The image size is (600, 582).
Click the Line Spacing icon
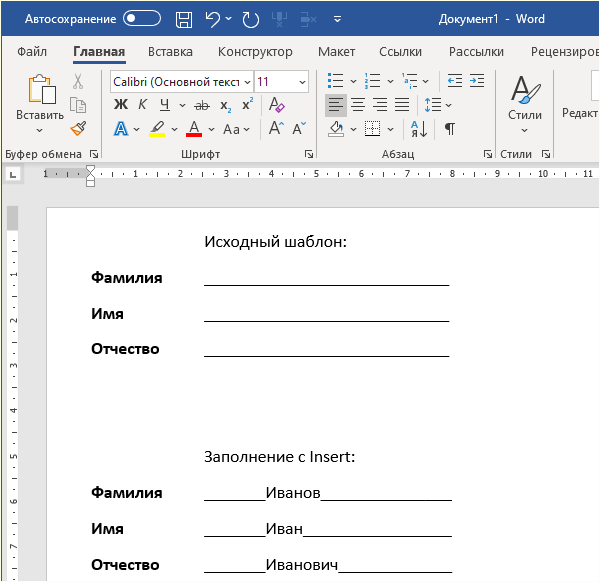[x=433, y=105]
